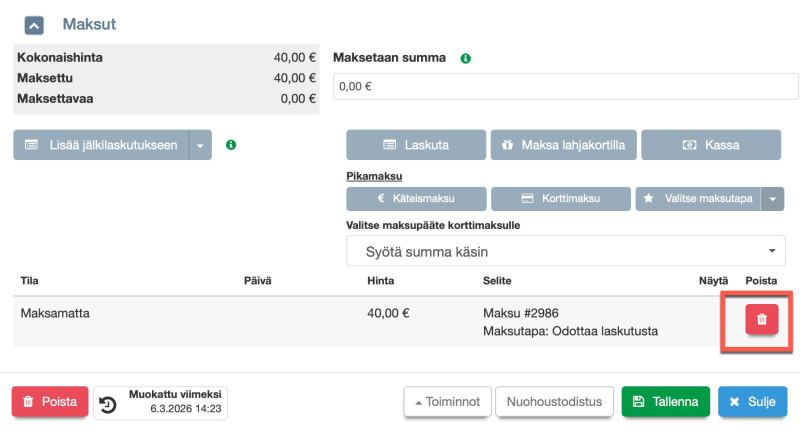Open the Toiminnot menu

[x=446, y=402]
